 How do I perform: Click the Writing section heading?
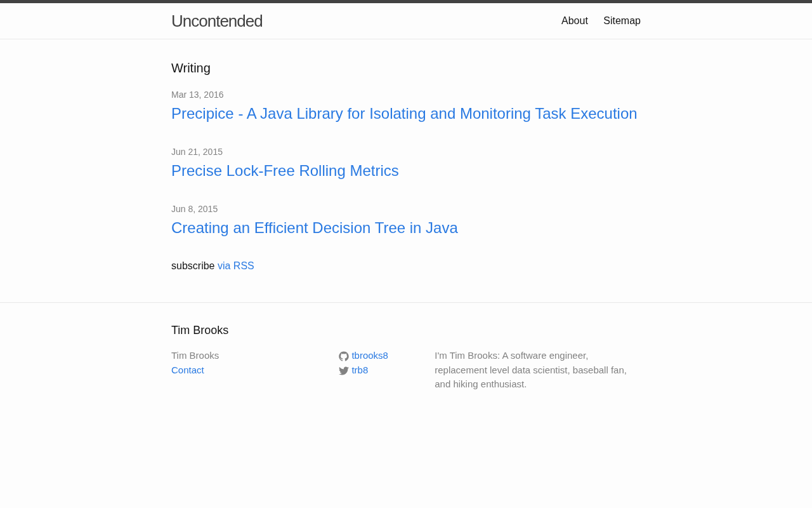pyautogui.click(x=191, y=68)
